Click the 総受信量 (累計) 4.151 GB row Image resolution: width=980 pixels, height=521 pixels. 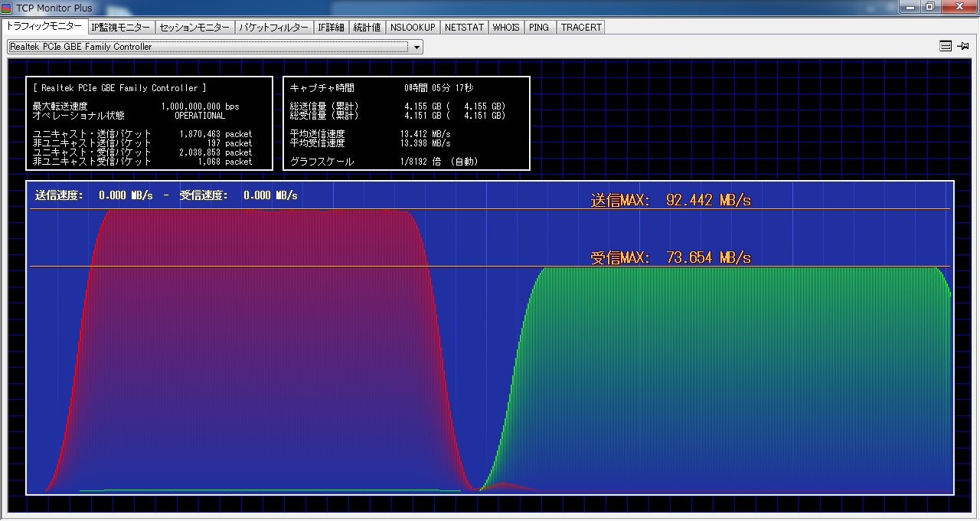[x=397, y=116]
